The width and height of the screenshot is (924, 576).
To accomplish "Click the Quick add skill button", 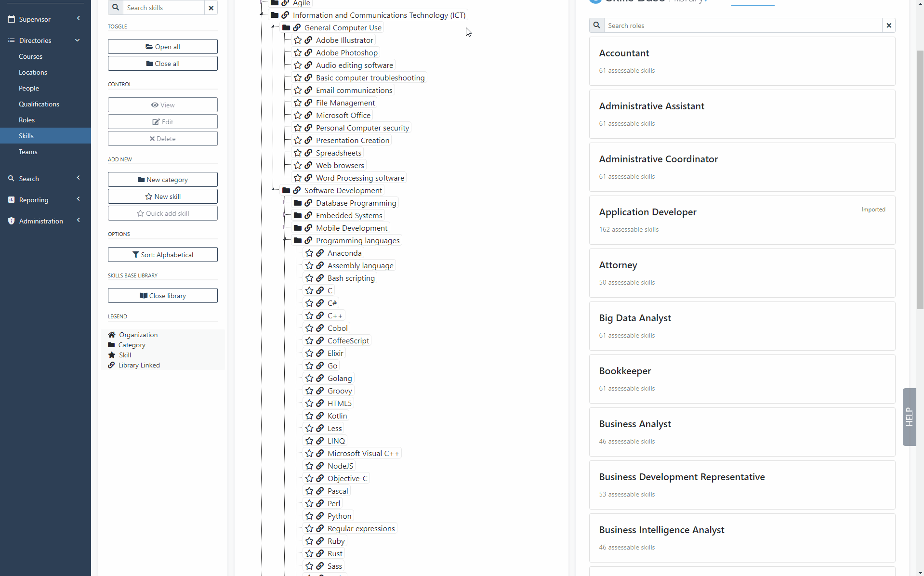I will coord(163,213).
